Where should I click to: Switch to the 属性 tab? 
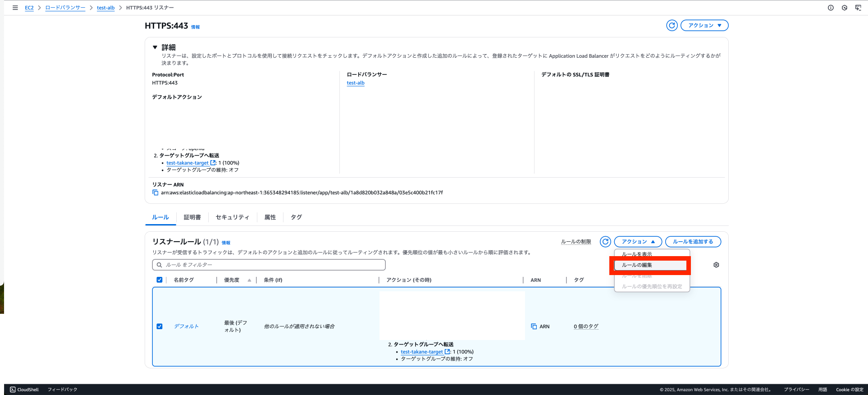(270, 217)
